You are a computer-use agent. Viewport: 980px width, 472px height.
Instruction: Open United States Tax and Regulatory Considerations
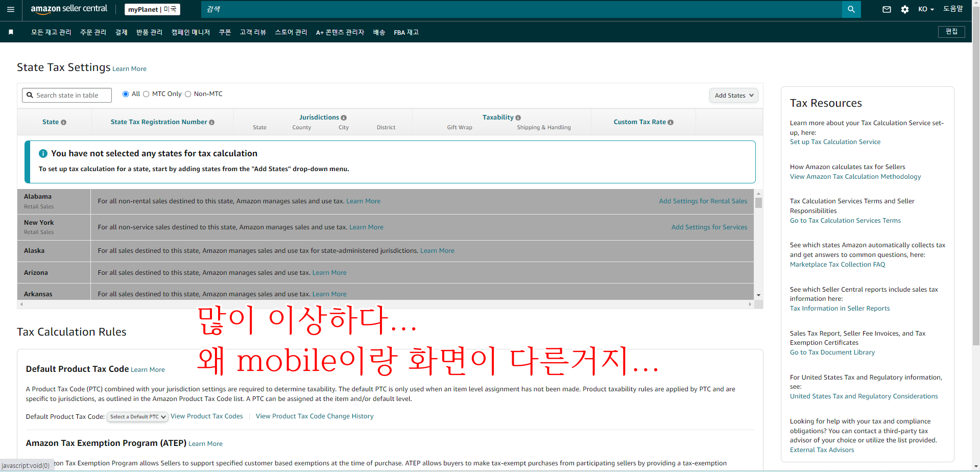pyautogui.click(x=864, y=396)
